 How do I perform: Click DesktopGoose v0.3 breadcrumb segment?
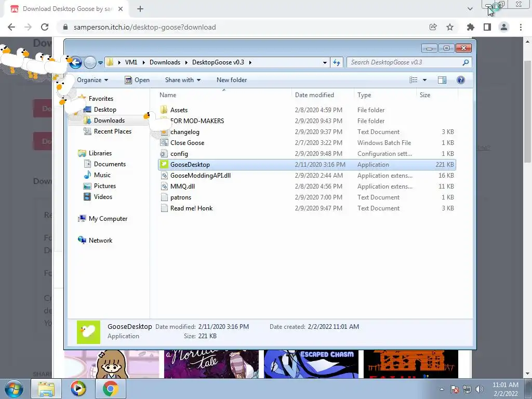click(x=218, y=62)
